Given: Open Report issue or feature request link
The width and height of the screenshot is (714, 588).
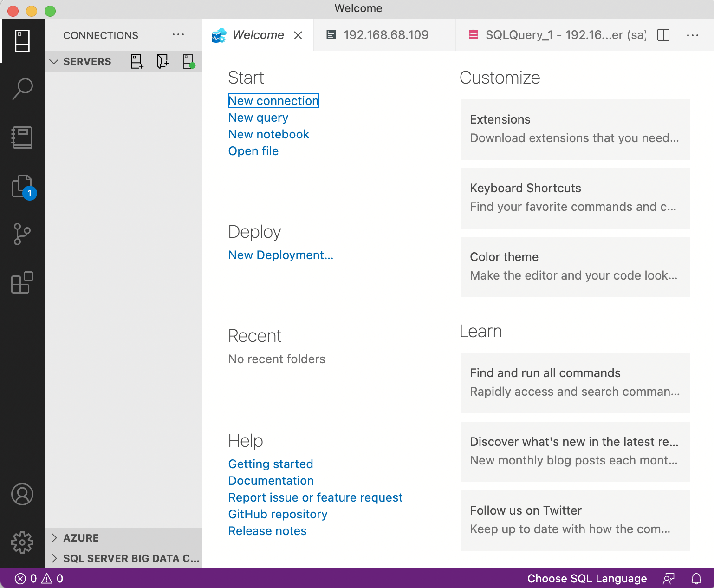Looking at the screenshot, I should point(315,497).
